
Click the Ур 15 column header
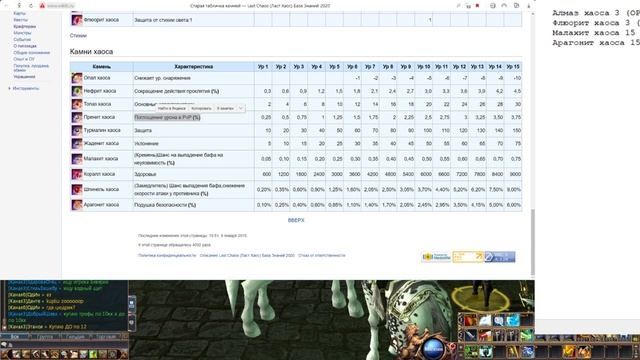[513, 67]
